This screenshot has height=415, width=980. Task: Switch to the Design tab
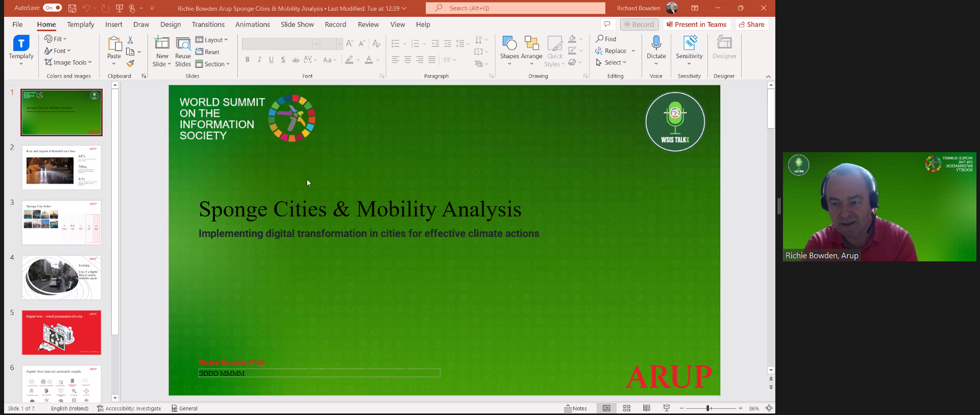pos(170,25)
